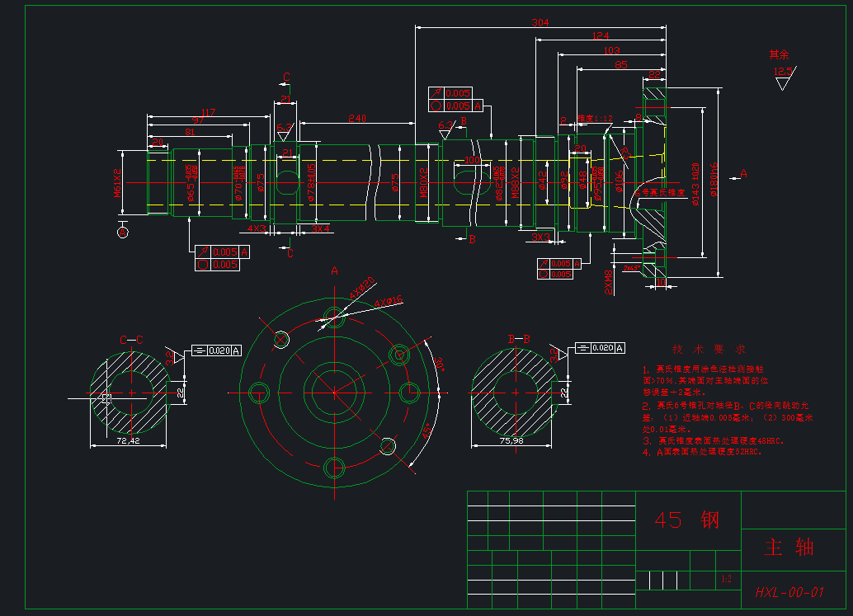Select the ø78±0.05 diameter dimension

coord(311,182)
